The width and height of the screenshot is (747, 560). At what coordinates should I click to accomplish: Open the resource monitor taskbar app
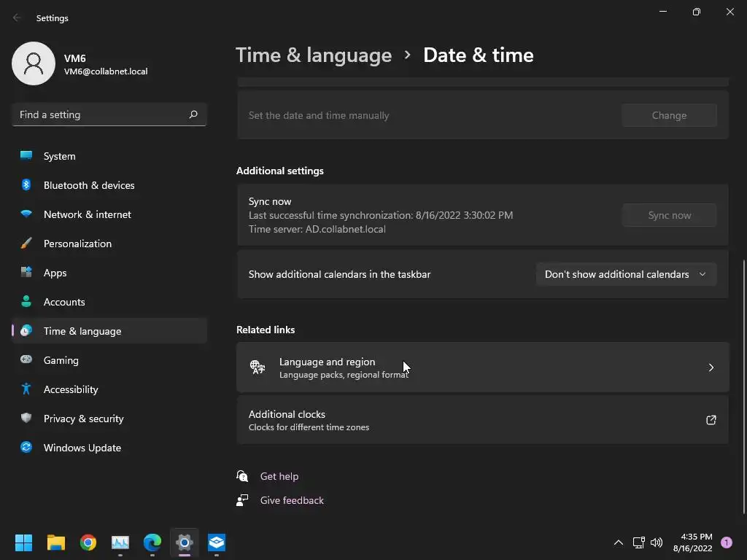tap(120, 542)
